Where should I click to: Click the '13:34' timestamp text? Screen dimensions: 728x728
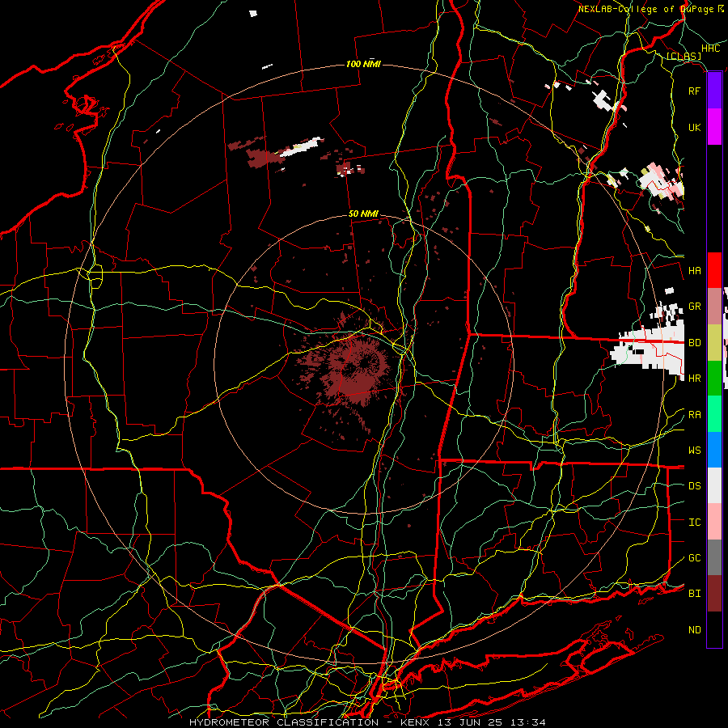(x=528, y=722)
